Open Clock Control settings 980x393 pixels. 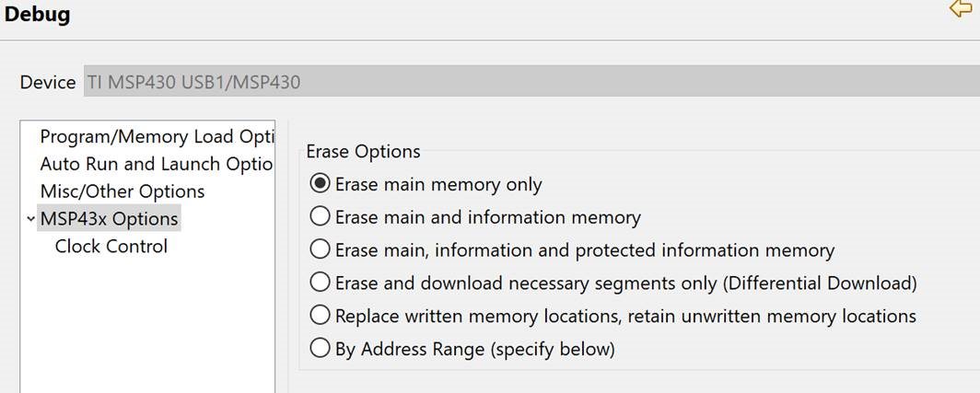coord(111,246)
